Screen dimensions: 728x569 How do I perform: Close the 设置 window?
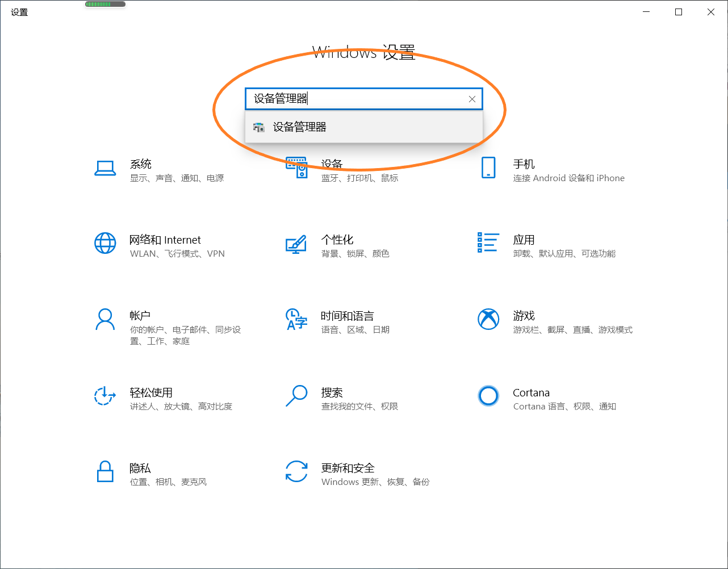[711, 12]
